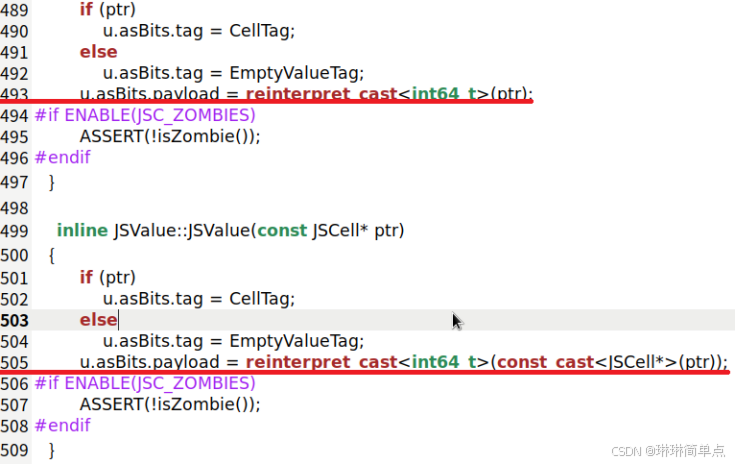Click line number 505 in gutter
This screenshot has width=736, height=464.
(15, 363)
